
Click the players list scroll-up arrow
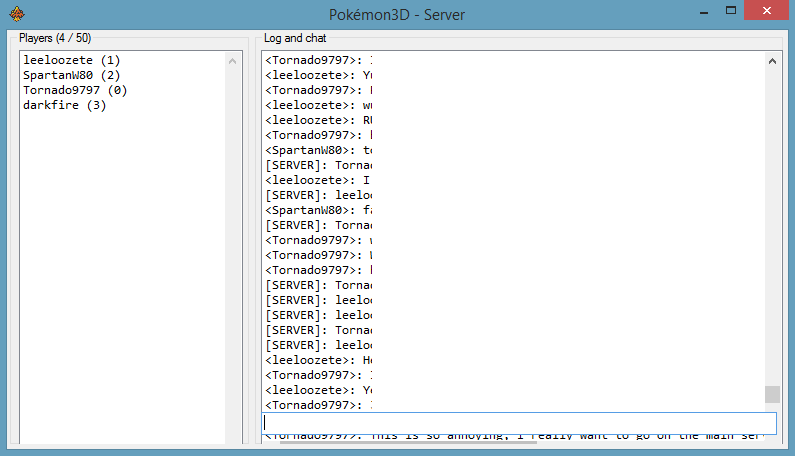click(x=233, y=61)
